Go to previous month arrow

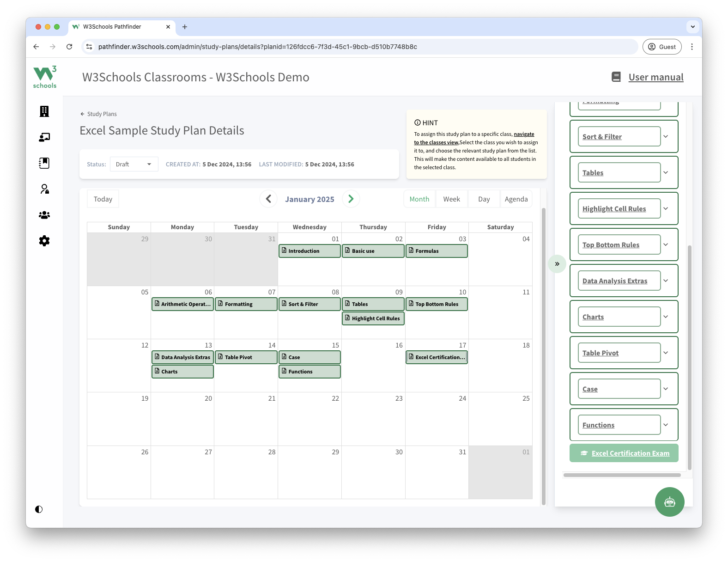coord(268,199)
